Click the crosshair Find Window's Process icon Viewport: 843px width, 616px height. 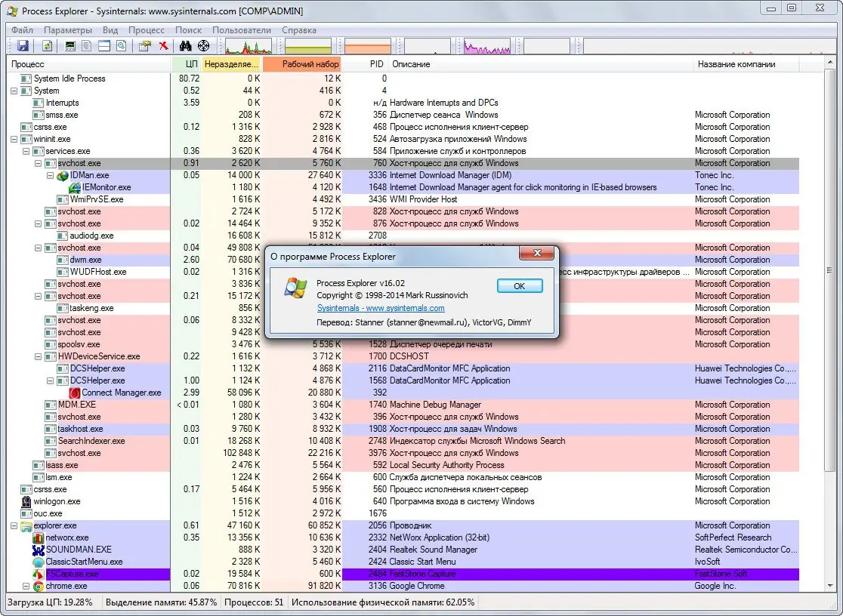pyautogui.click(x=204, y=46)
